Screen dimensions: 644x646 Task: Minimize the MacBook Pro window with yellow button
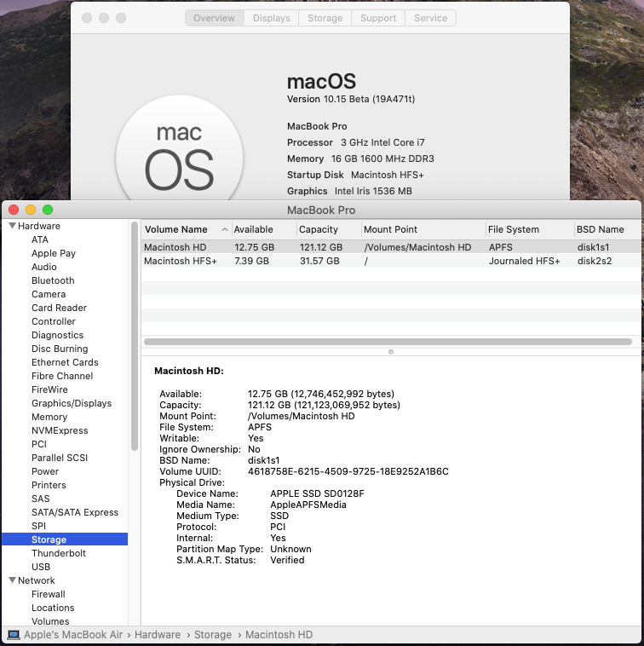coord(31,210)
